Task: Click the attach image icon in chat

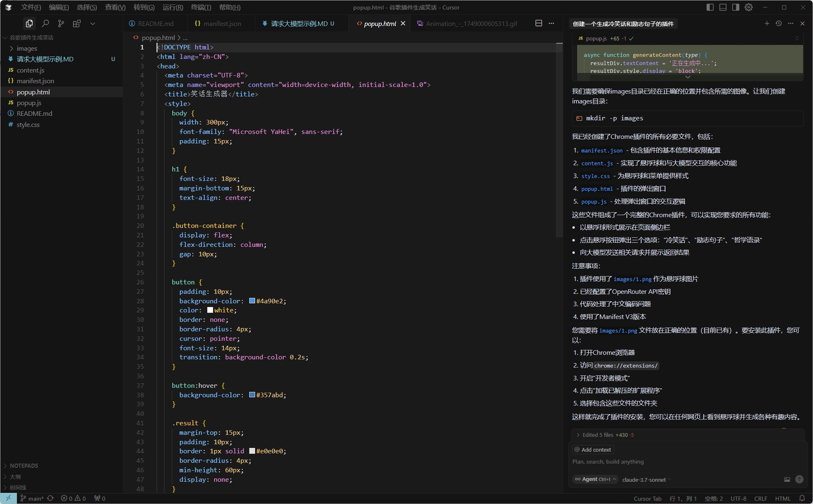Action: point(787,479)
